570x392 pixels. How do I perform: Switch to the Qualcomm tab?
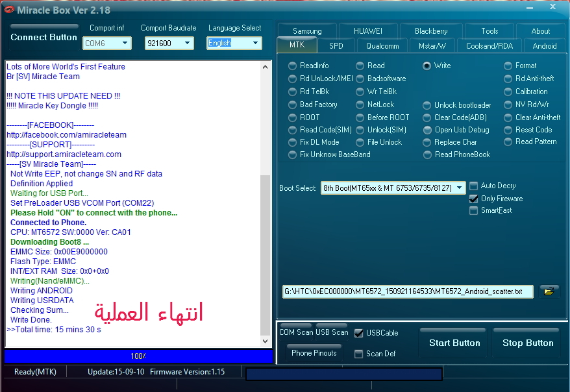pyautogui.click(x=382, y=46)
